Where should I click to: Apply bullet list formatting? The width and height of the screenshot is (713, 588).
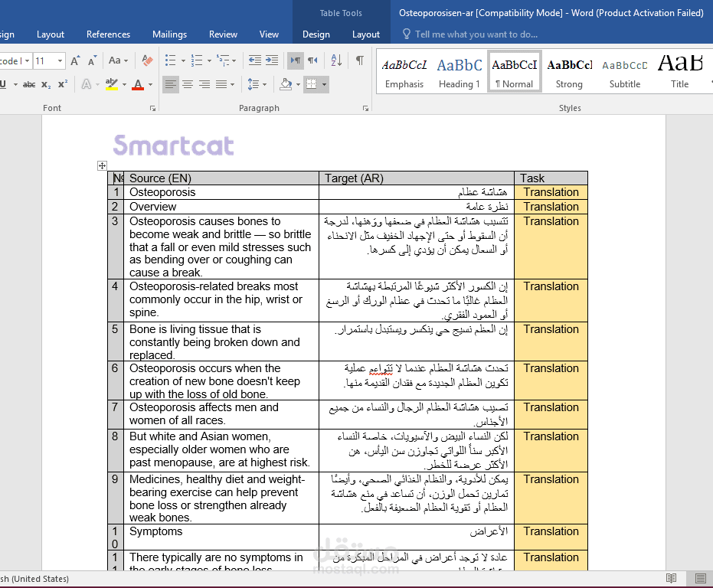171,60
